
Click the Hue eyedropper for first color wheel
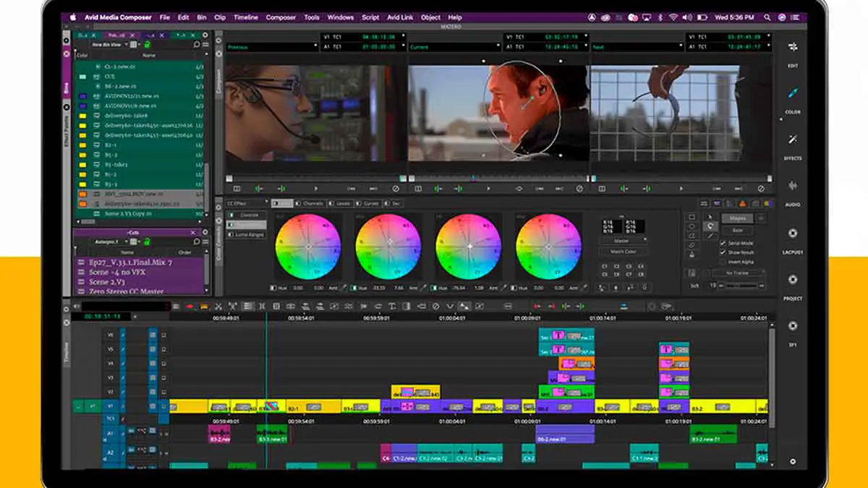pos(343,288)
